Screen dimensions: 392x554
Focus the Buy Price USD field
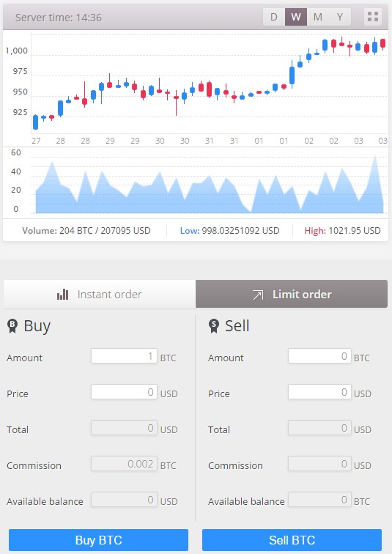coord(124,392)
